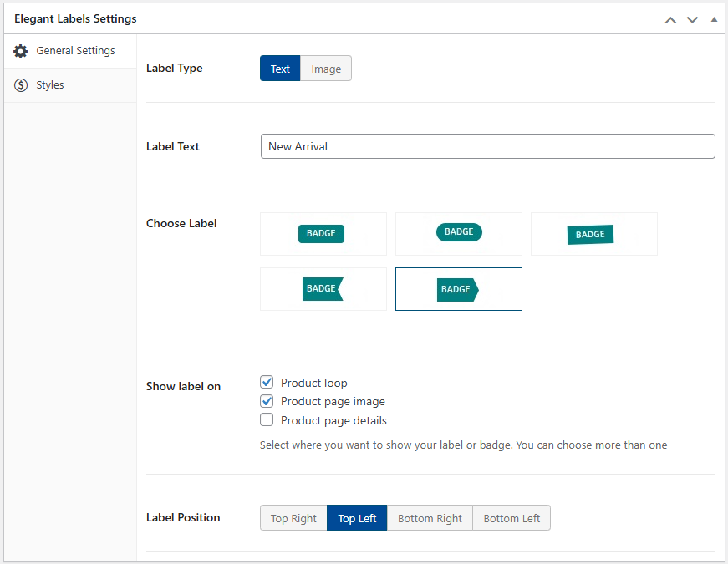Uncheck the Product page image checkbox
This screenshot has height=564, width=728.
pos(267,401)
